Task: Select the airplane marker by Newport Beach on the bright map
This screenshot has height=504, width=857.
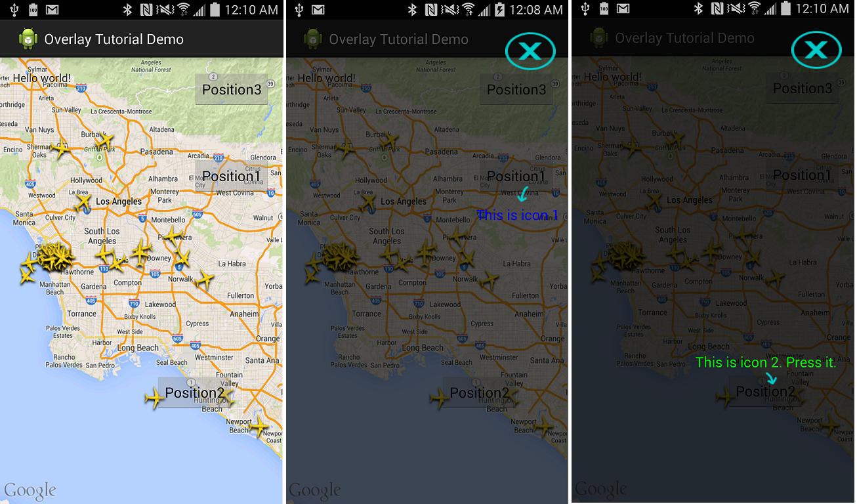Action: (259, 427)
